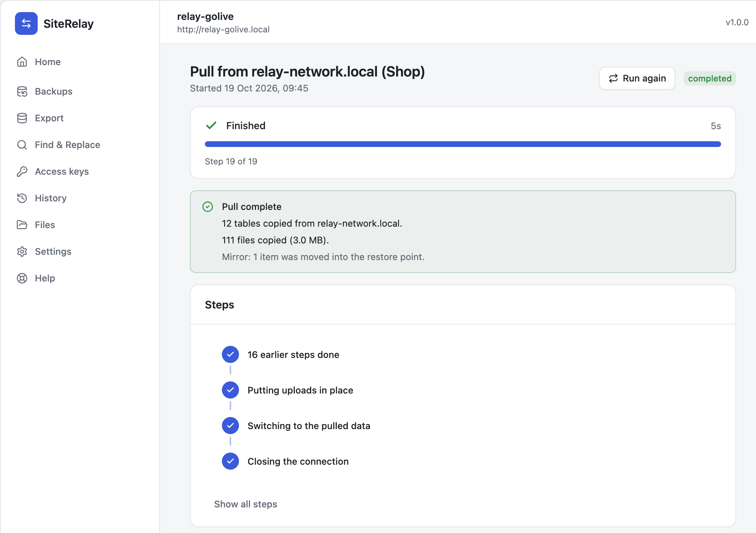Click the Backups database icon

pyautogui.click(x=22, y=91)
